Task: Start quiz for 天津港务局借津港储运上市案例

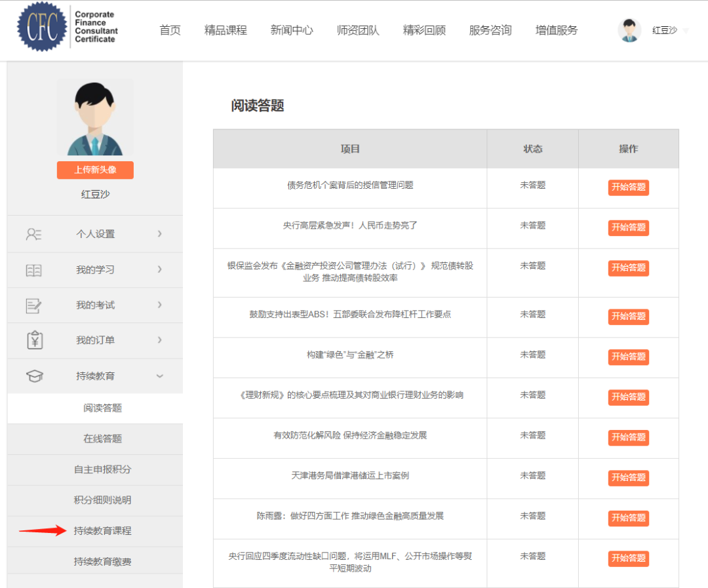Action: (629, 478)
